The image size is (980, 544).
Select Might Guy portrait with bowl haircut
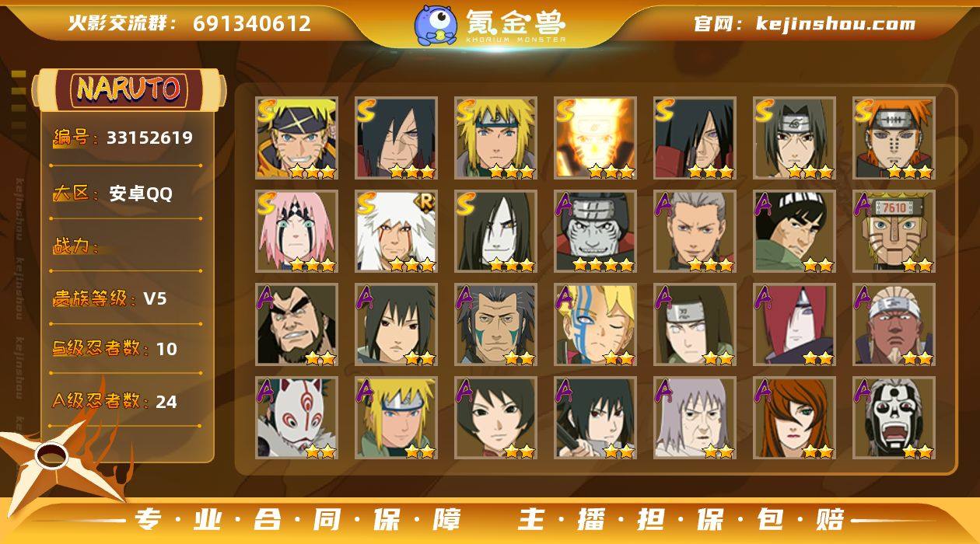point(794,232)
